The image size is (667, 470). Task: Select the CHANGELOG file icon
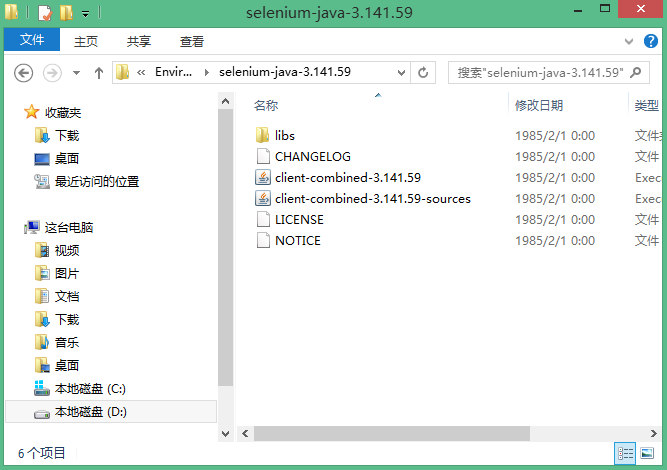coord(263,156)
